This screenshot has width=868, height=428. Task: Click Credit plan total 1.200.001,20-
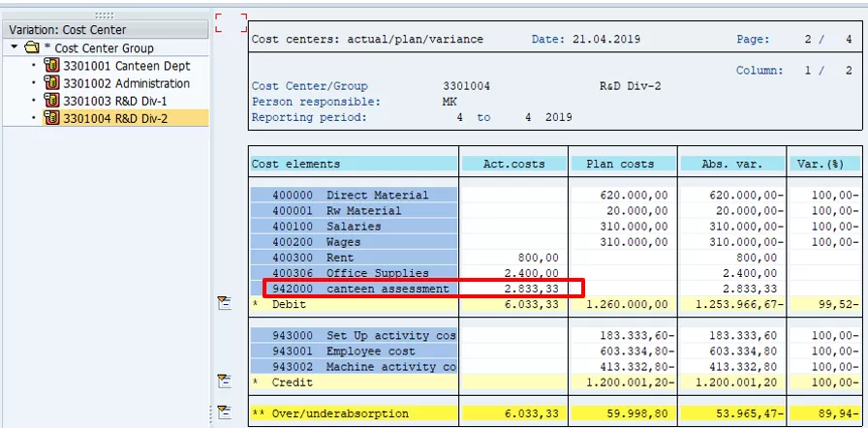click(630, 382)
